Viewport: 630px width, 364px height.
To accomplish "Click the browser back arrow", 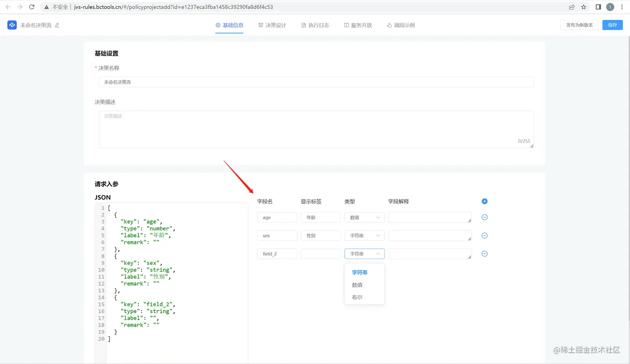I will 8,7.
